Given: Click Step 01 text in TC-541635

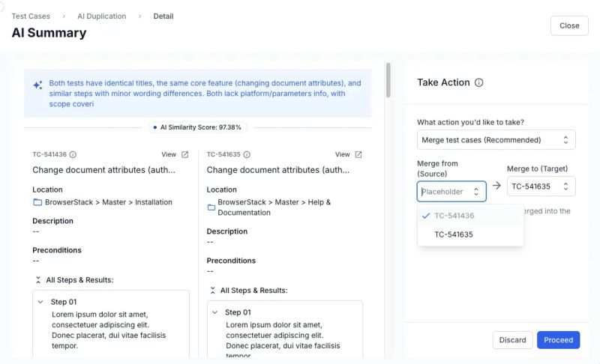Looking at the screenshot, I should (x=238, y=312).
